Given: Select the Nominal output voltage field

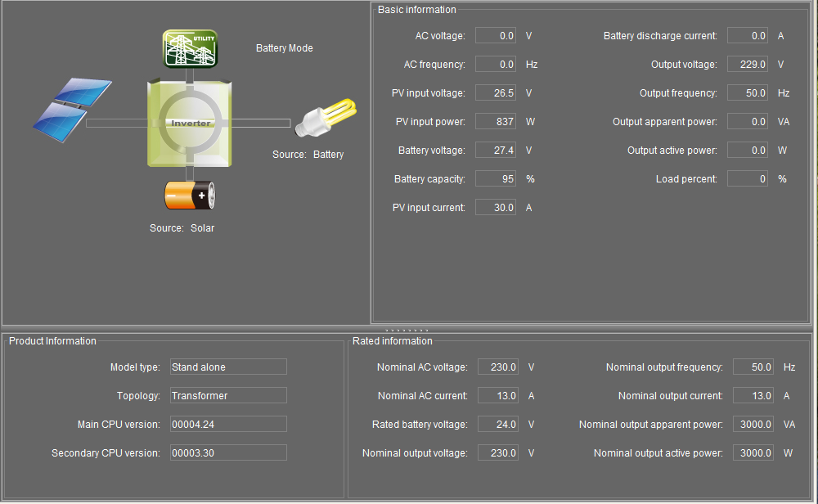Looking at the screenshot, I should 498,453.
